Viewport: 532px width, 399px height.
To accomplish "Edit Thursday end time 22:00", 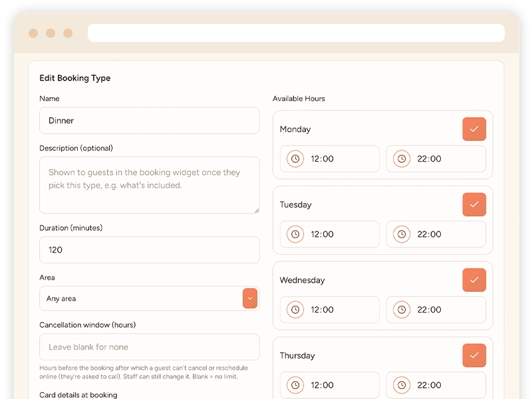I will (436, 385).
